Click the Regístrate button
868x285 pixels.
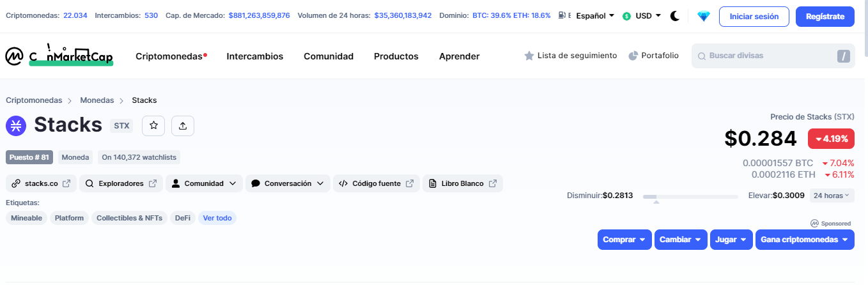(x=825, y=16)
